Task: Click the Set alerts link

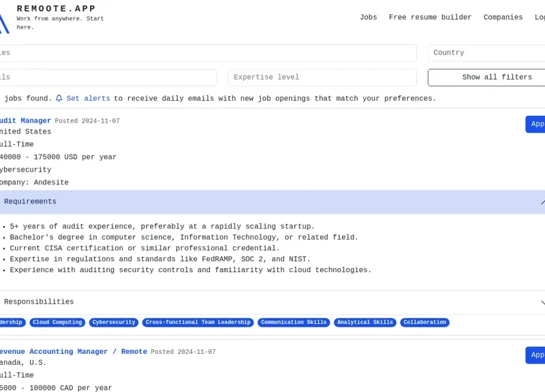Action: point(89,98)
